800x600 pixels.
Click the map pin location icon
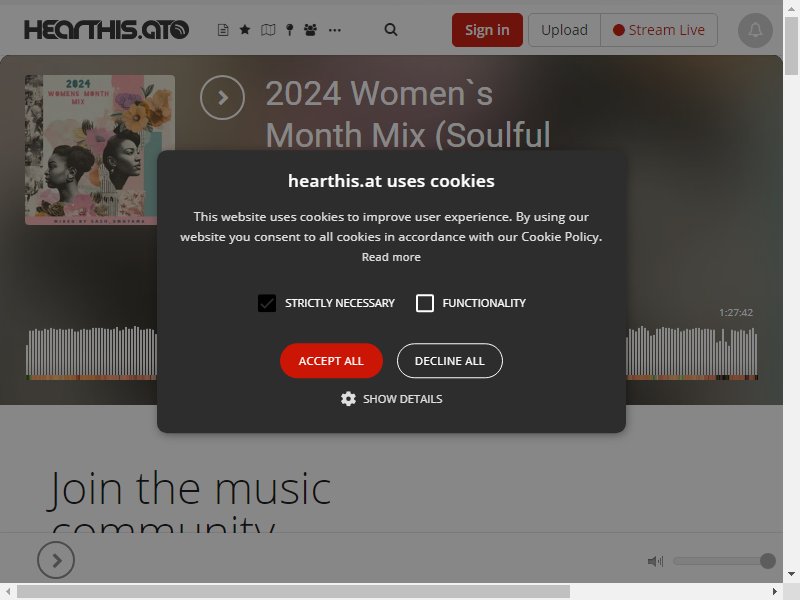(289, 30)
